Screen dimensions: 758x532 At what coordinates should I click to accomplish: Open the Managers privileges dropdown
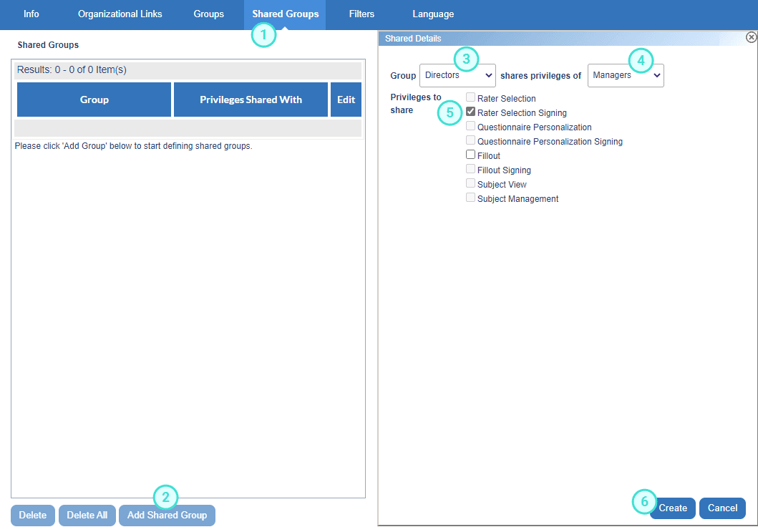(x=626, y=75)
